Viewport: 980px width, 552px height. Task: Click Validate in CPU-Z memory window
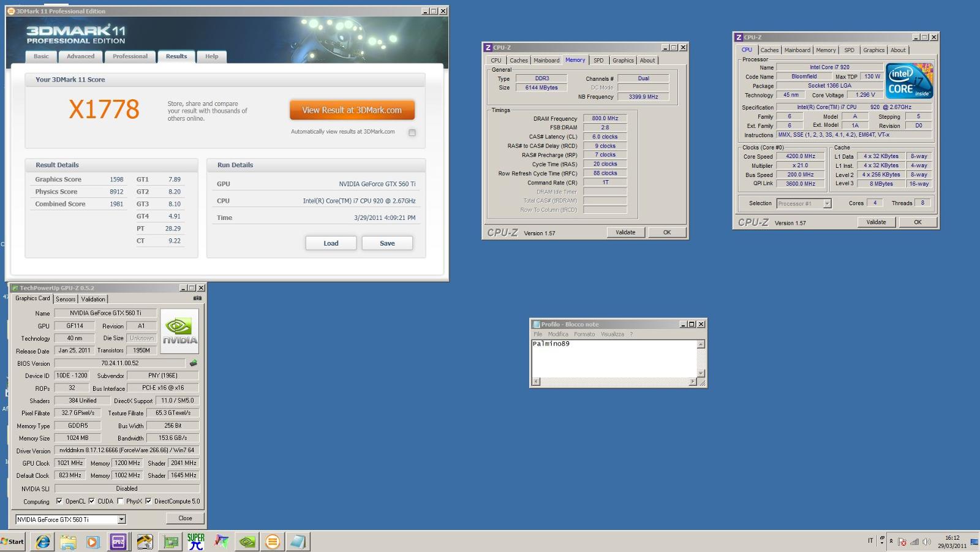[x=625, y=232]
